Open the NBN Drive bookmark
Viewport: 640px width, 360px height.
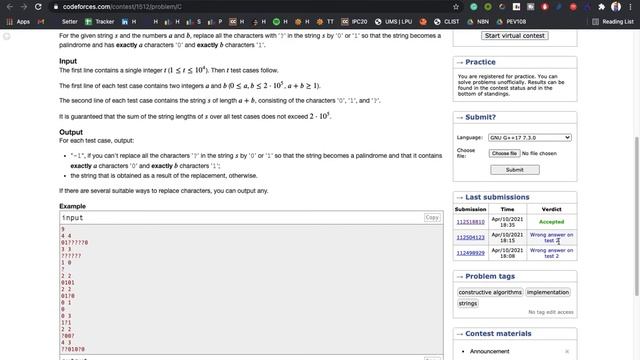[478, 22]
